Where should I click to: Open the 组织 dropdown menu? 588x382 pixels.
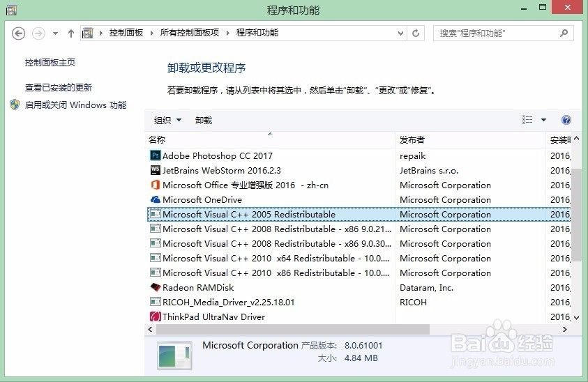pos(167,121)
